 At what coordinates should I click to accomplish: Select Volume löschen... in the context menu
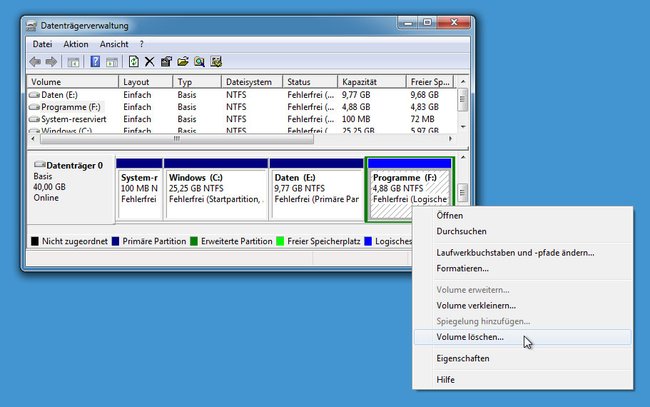pos(522,337)
